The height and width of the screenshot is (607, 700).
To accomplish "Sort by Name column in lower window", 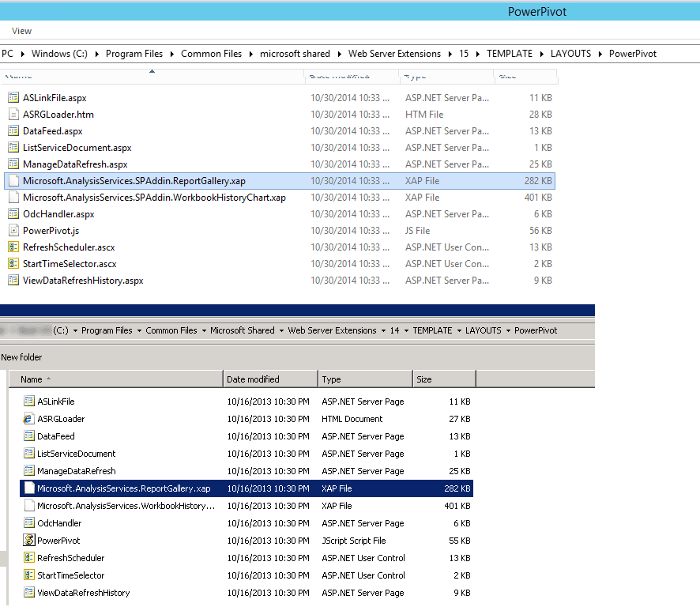I will pos(116,379).
